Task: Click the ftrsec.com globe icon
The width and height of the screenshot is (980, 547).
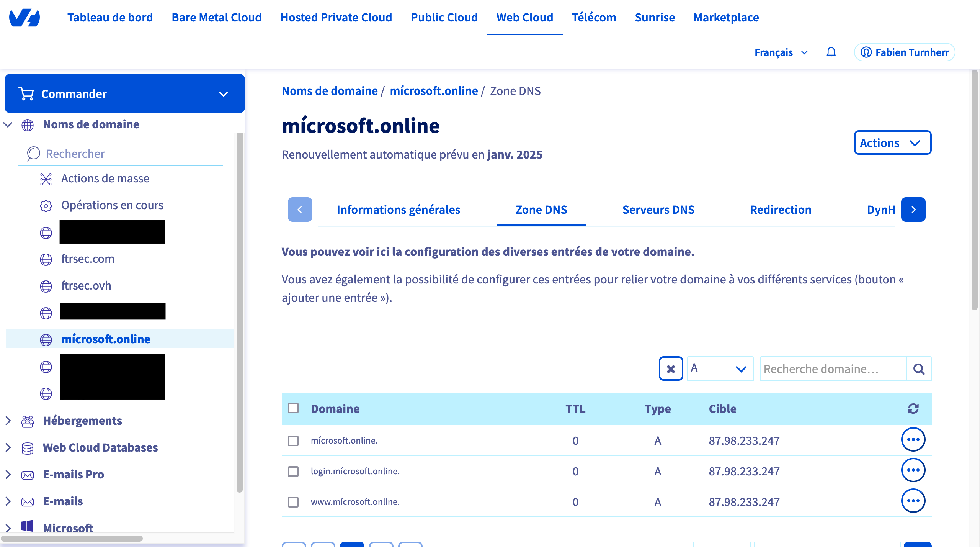Action: coord(46,260)
